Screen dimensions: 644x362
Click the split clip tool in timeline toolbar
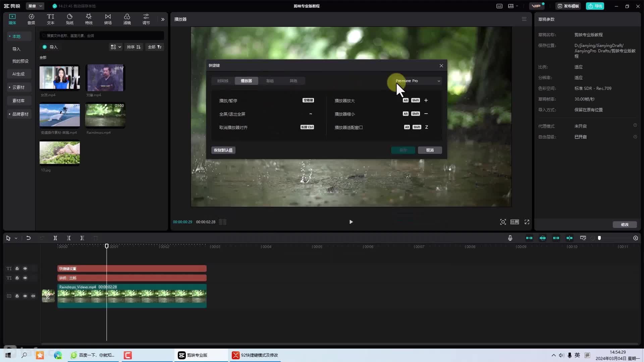(x=55, y=238)
